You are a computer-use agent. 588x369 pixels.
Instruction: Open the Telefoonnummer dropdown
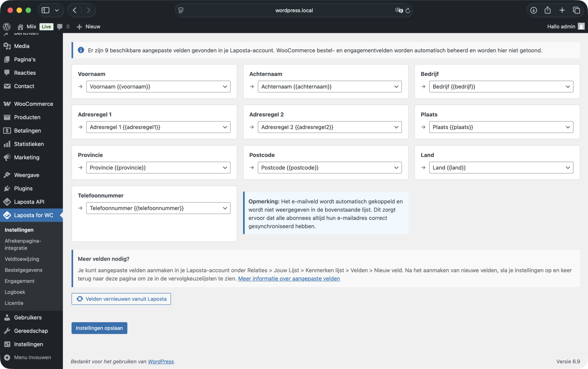tap(158, 208)
